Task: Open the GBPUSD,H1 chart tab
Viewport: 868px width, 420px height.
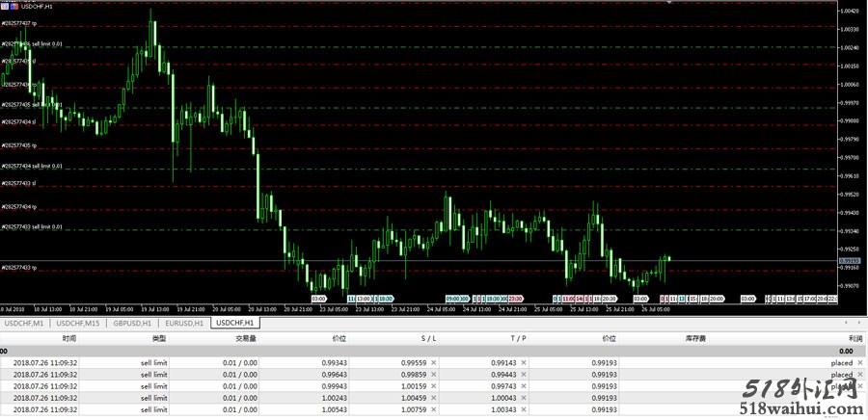Action: pyautogui.click(x=131, y=323)
